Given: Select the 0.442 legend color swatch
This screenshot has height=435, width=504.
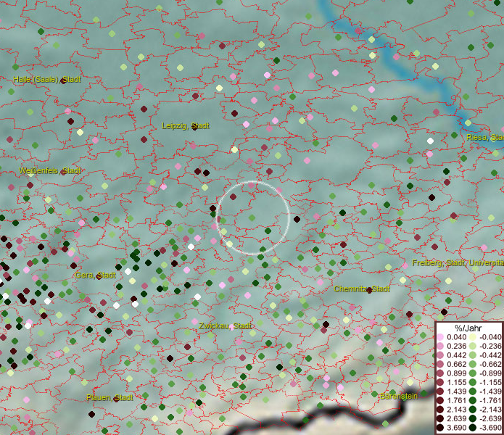Looking at the screenshot, I should 440,355.
